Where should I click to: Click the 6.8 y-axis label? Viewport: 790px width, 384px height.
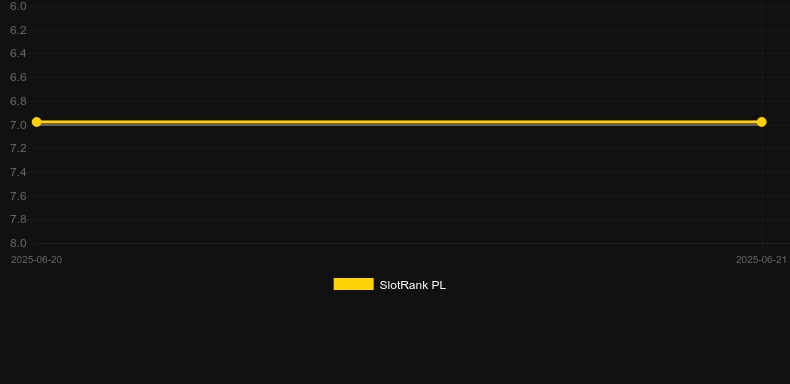(18, 101)
